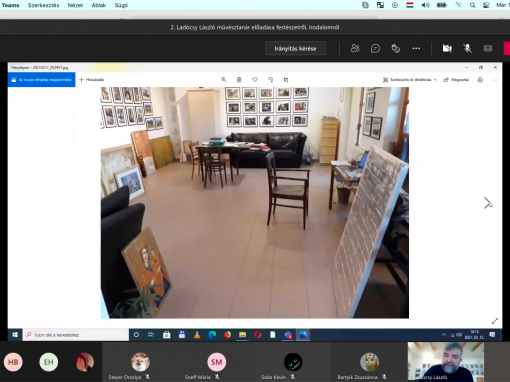Open File Explorer from the taskbar
510x382 pixels.
pyautogui.click(x=242, y=335)
